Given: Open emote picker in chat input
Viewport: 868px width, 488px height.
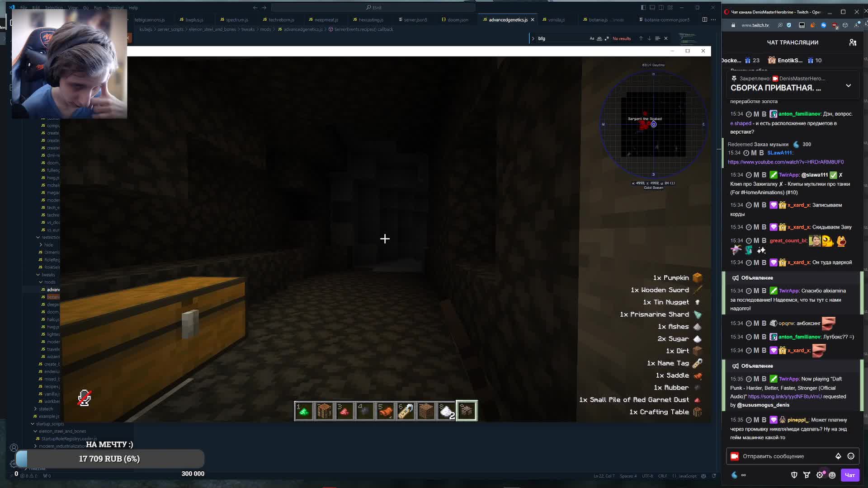Looking at the screenshot, I should click(851, 456).
